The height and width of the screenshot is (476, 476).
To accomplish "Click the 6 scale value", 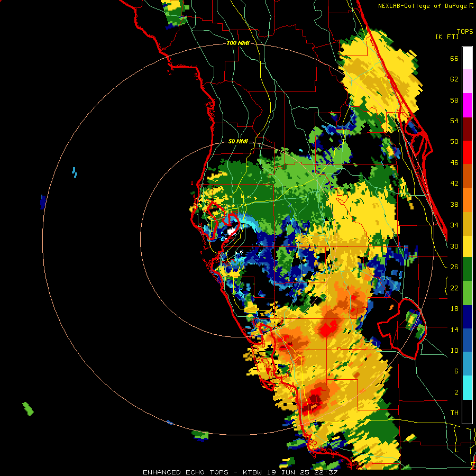I will pos(456,371).
